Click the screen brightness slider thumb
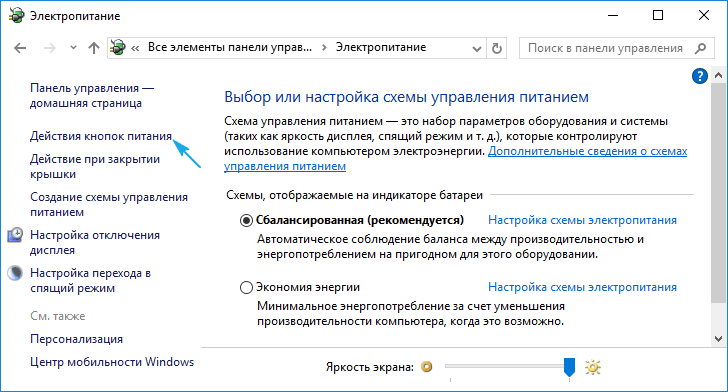This screenshot has width=728, height=392. tap(569, 367)
